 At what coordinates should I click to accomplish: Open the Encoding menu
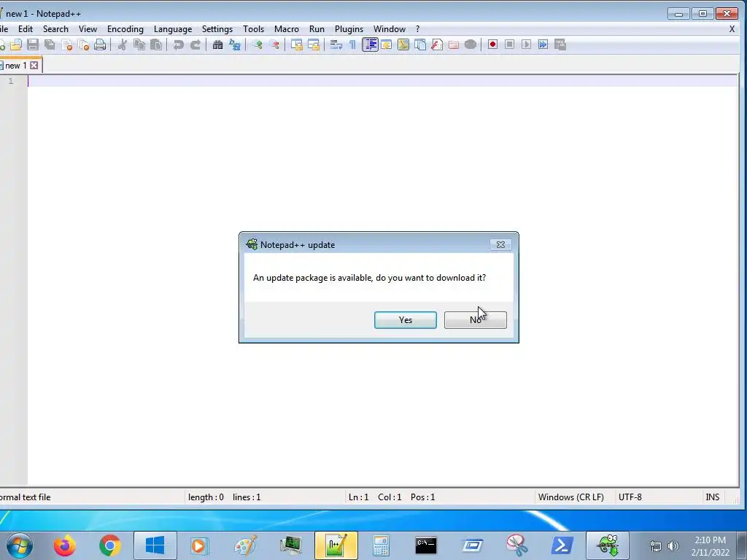click(125, 29)
